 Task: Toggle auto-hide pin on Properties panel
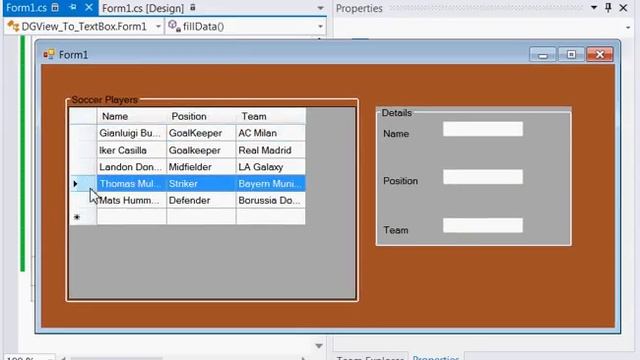coord(608,8)
